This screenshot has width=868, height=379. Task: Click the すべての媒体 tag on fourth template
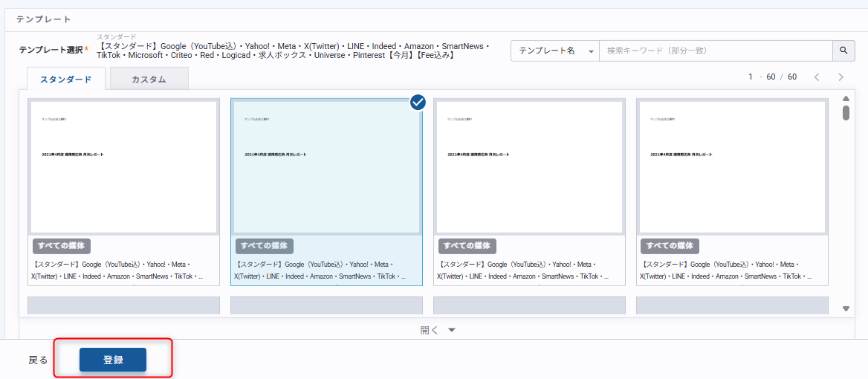tap(670, 246)
